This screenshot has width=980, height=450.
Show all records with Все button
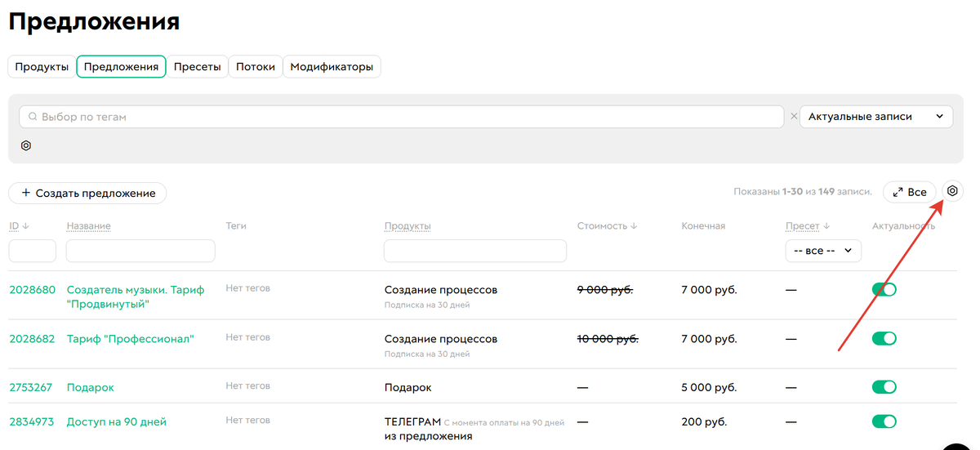(x=909, y=192)
